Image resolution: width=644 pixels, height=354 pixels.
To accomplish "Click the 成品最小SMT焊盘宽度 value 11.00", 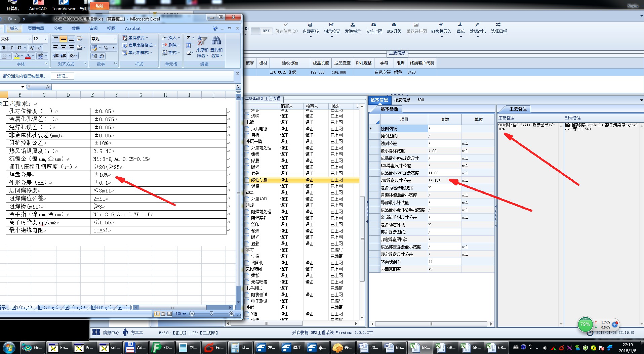I will click(444, 173).
